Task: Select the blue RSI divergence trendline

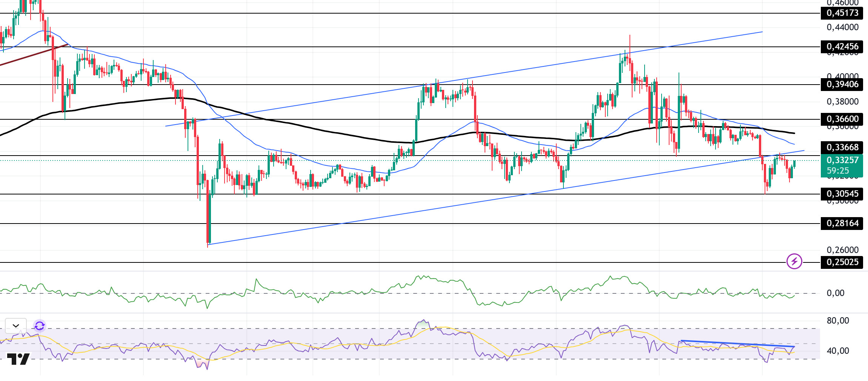Action: coord(738,344)
